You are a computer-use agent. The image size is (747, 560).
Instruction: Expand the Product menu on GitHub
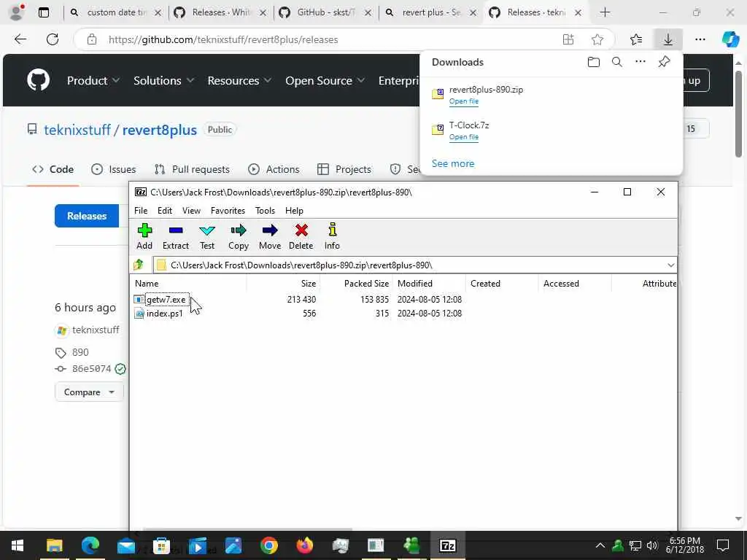[x=93, y=80]
